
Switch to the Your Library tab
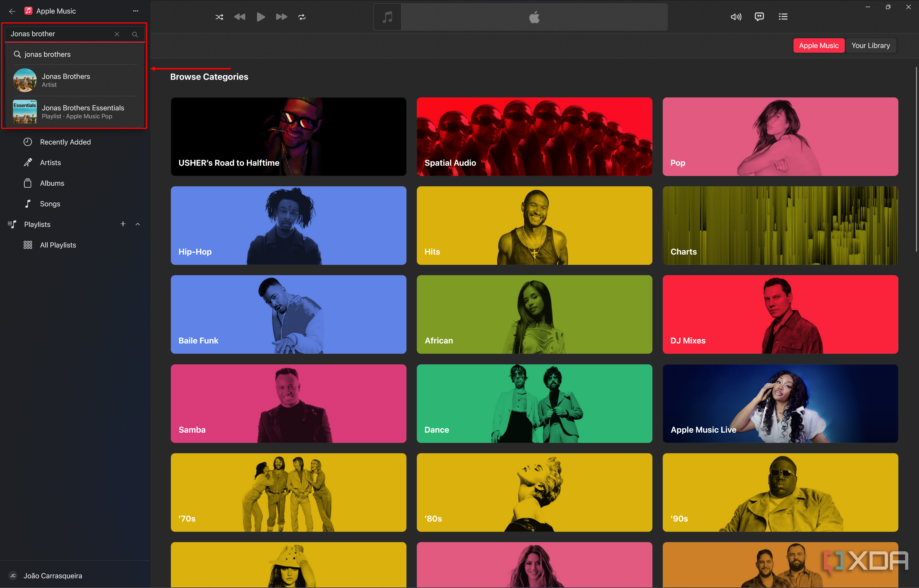[870, 45]
